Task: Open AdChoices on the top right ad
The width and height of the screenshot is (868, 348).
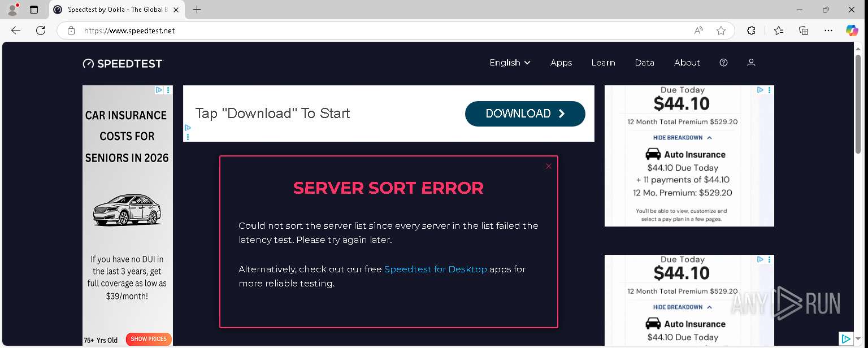Action: (x=761, y=90)
